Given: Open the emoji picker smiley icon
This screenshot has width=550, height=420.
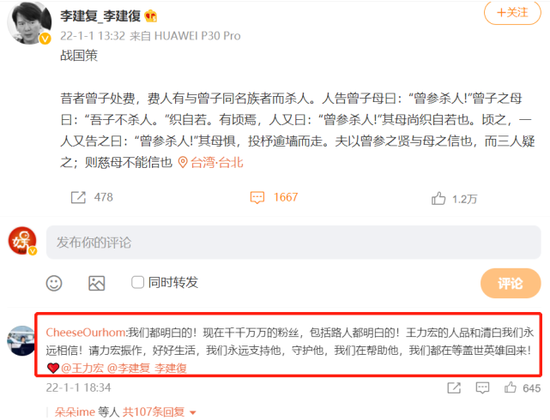Looking at the screenshot, I should click(54, 283).
